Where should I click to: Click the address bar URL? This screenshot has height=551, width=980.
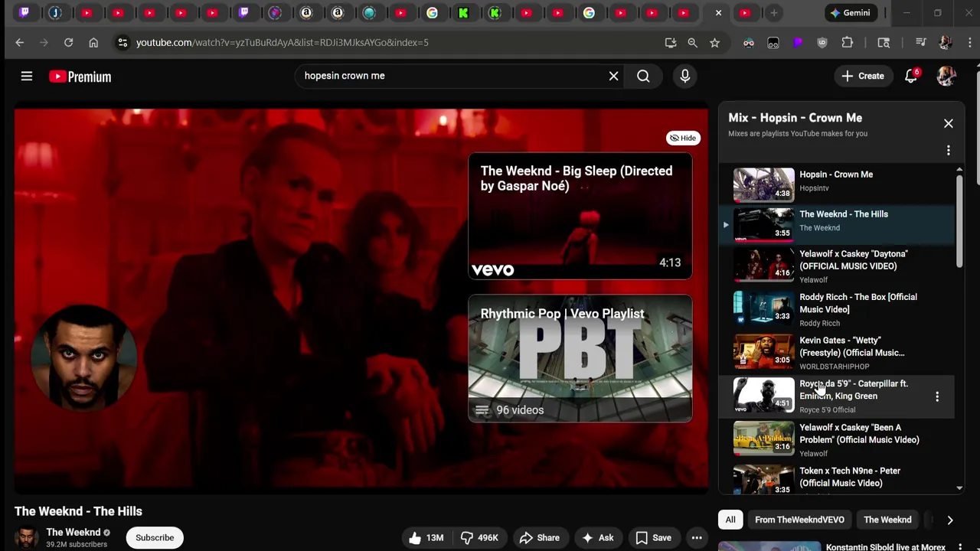[283, 43]
